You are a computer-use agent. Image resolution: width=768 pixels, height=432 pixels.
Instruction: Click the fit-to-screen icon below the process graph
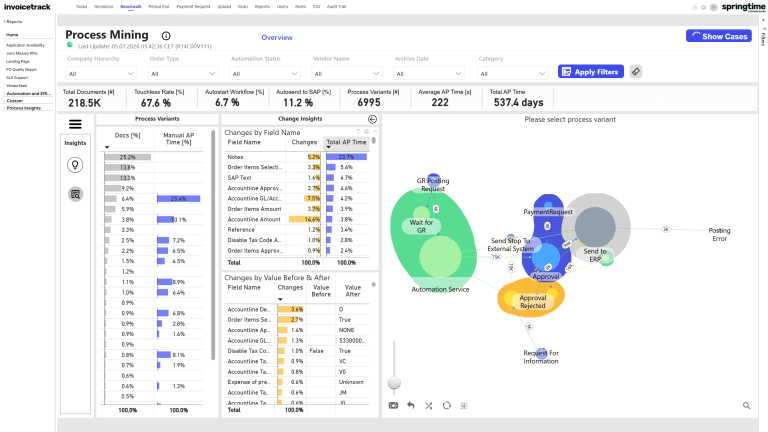coord(393,406)
